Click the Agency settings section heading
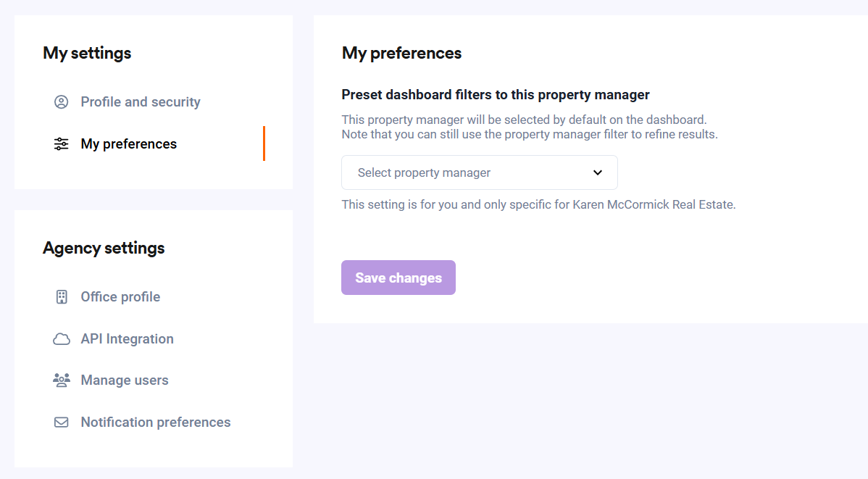 pyautogui.click(x=104, y=248)
